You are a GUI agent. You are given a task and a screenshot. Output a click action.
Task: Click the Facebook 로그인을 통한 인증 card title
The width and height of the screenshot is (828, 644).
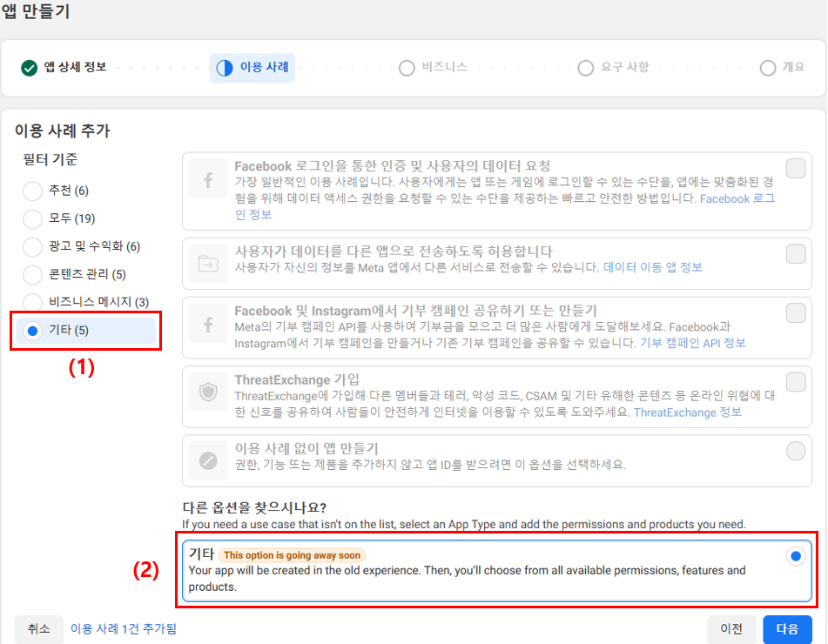pyautogui.click(x=393, y=166)
